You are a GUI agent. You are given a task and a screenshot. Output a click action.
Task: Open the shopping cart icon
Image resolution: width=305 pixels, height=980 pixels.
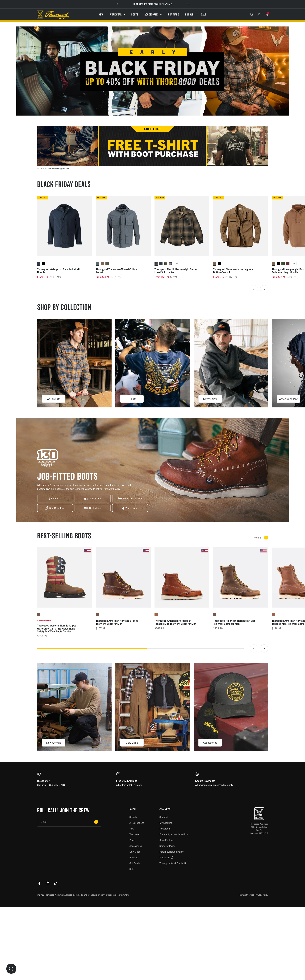click(266, 14)
